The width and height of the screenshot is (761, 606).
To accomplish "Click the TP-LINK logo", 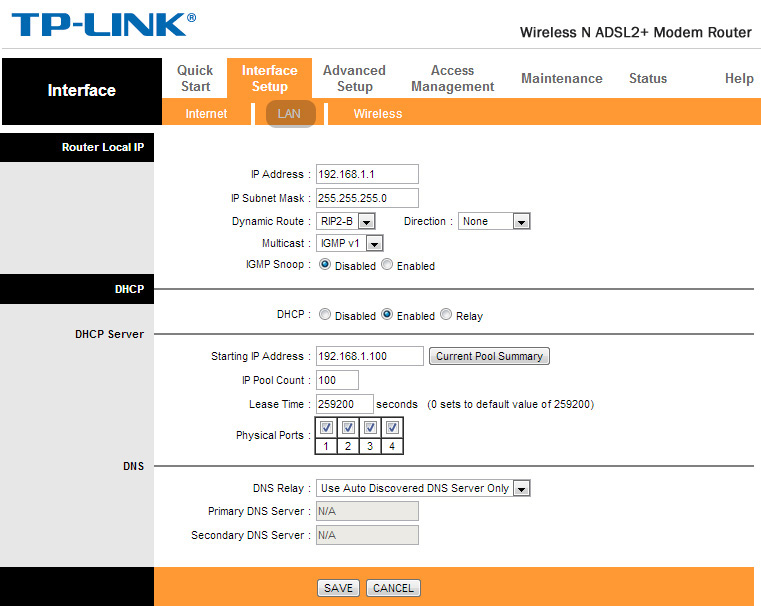I will (104, 25).
